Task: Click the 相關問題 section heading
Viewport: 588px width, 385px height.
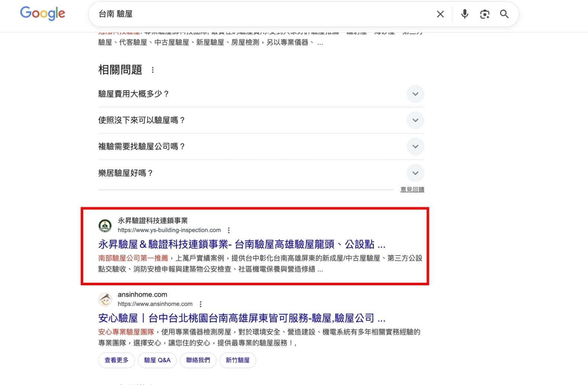Action: 120,70
